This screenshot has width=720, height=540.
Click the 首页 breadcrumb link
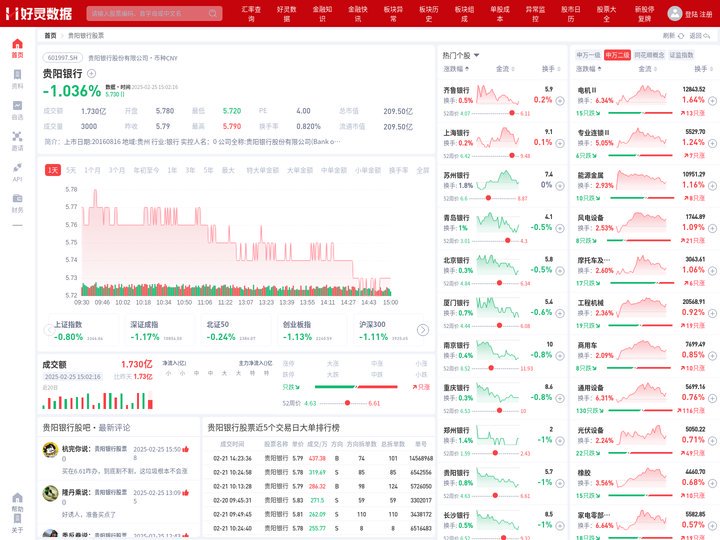coord(50,35)
